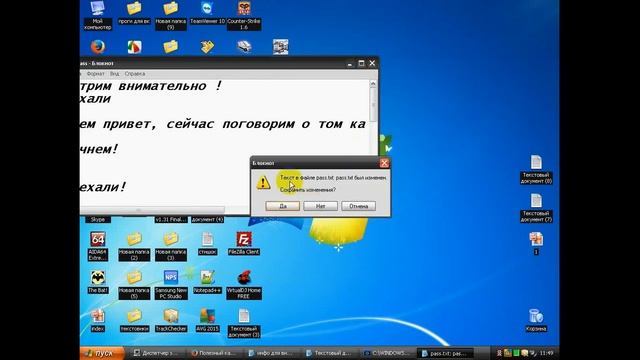Click the Нет button in the save dialog

(320, 206)
